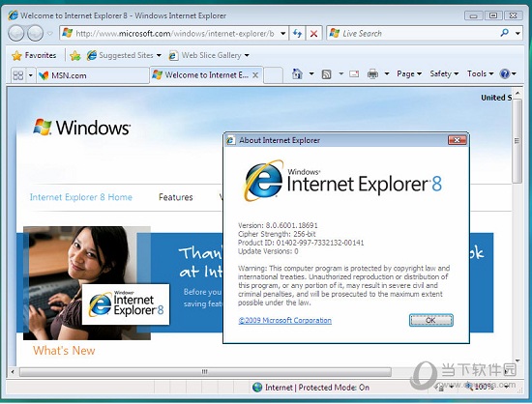Click the Internet Explorer 8 logo badge on banner
Screen dimensions: 532x404
coord(126,304)
